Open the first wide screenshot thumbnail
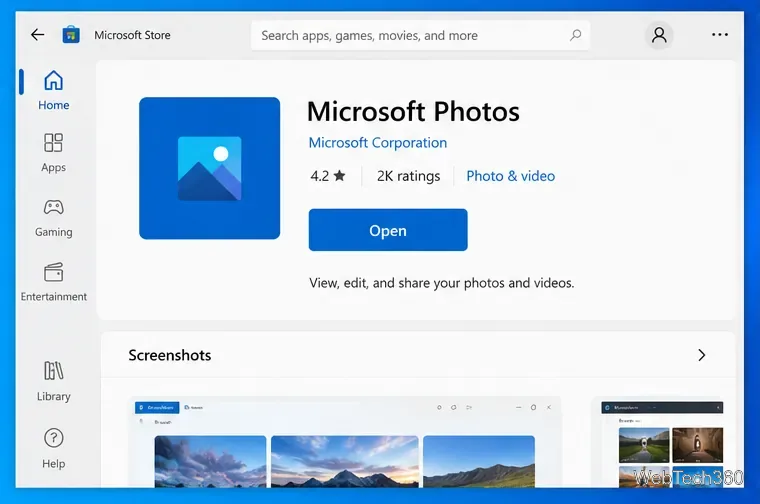This screenshot has width=760, height=504. (346, 443)
